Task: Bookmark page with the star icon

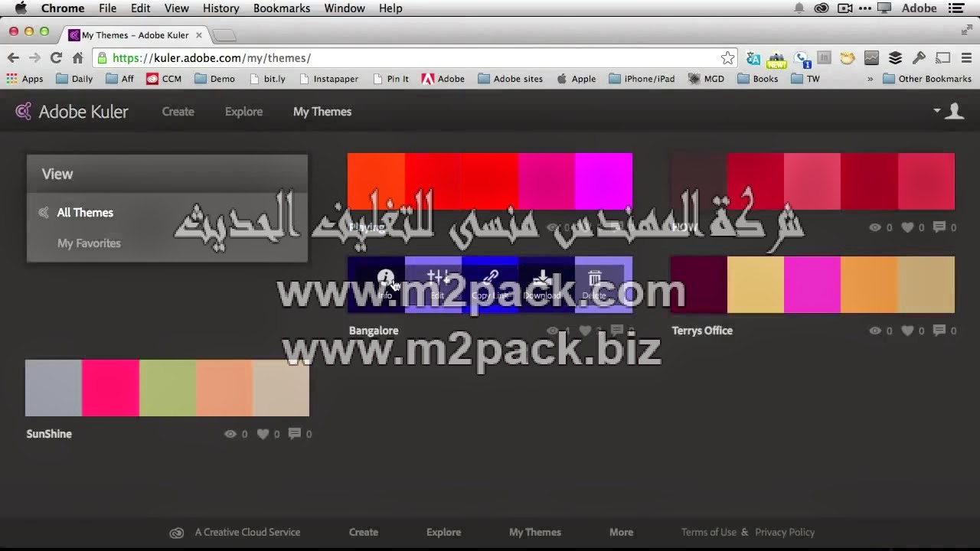Action: tap(727, 58)
